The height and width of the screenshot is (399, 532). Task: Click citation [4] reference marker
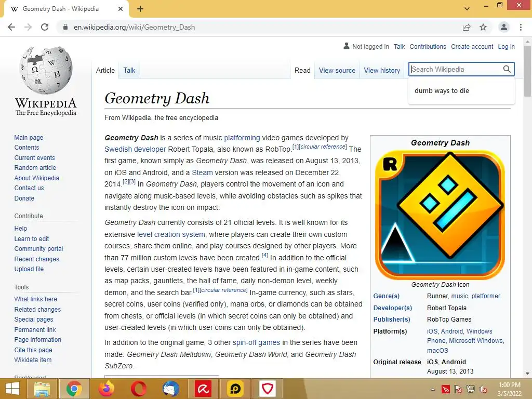point(265,256)
